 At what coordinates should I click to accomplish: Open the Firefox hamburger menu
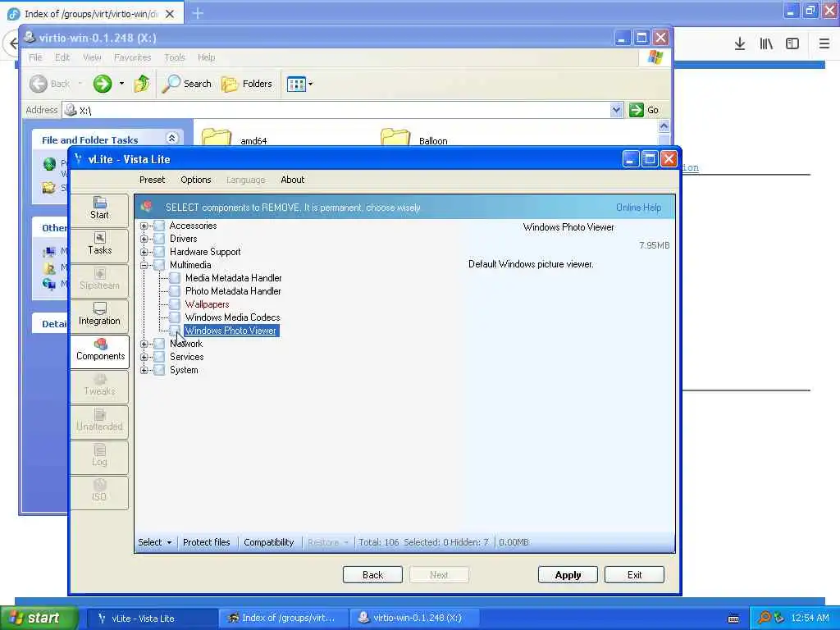pyautogui.click(x=824, y=44)
